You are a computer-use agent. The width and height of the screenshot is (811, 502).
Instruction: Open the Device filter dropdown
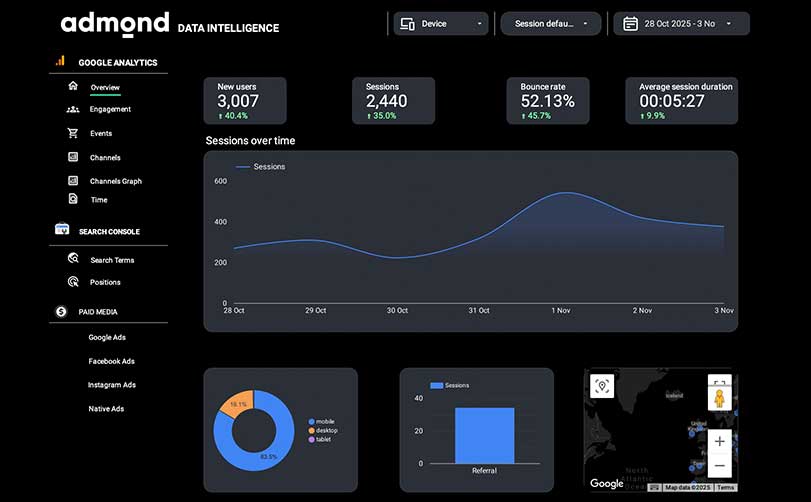click(x=439, y=23)
